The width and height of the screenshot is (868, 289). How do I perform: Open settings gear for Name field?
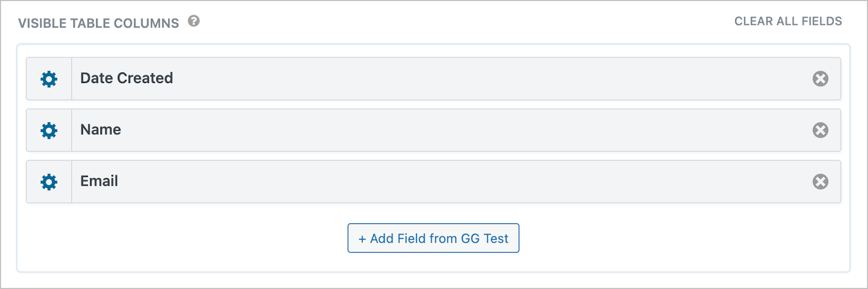tap(49, 130)
